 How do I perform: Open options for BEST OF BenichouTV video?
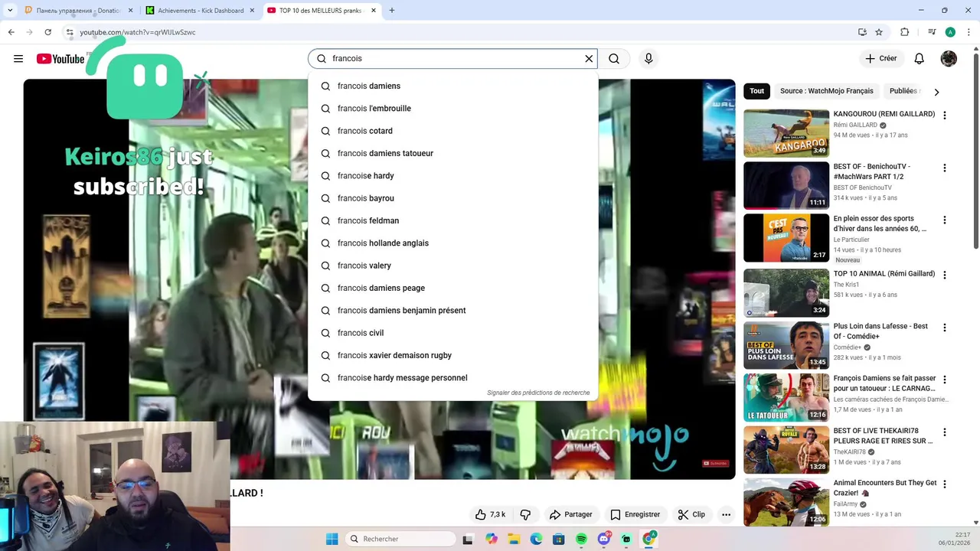coord(944,168)
